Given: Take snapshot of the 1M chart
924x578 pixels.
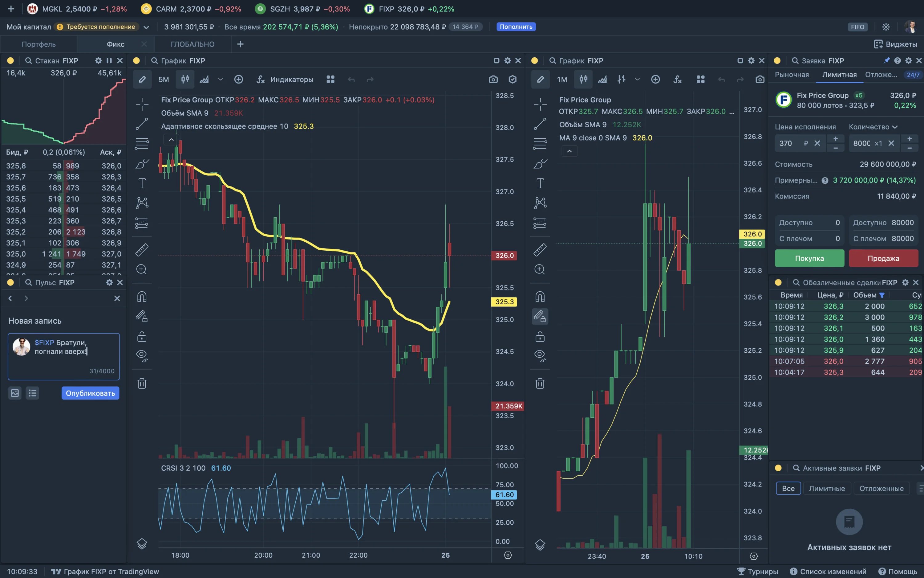Looking at the screenshot, I should 760,80.
